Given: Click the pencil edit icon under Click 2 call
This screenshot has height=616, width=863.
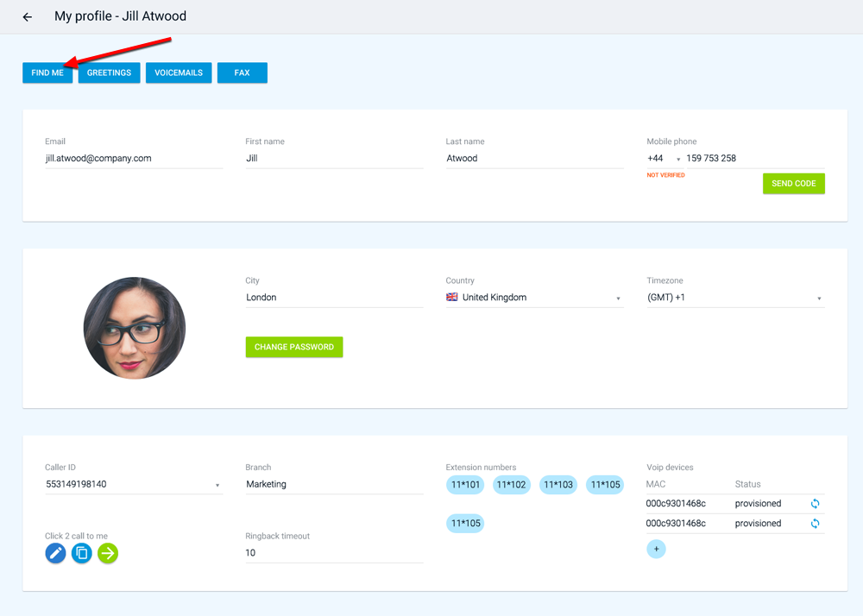Looking at the screenshot, I should coord(55,553).
